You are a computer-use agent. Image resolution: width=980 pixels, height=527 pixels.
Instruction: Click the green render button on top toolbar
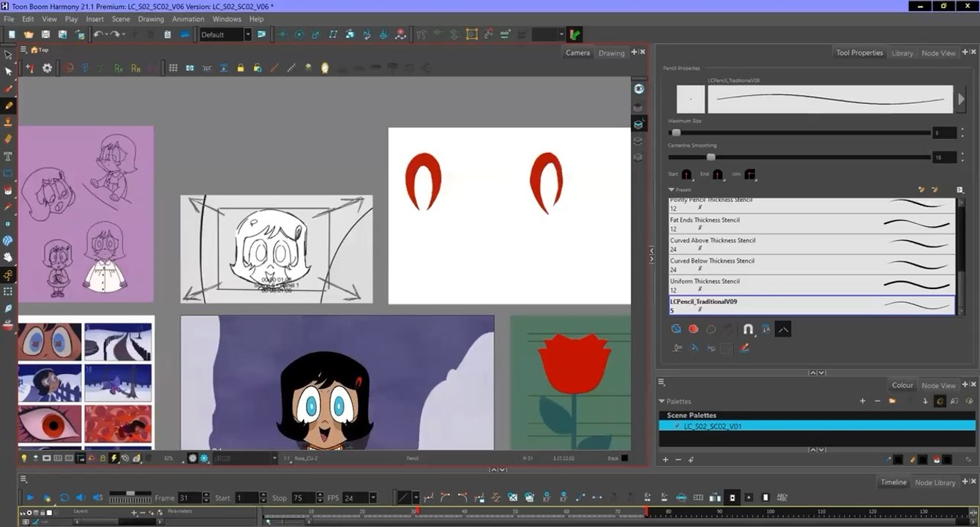(575, 34)
